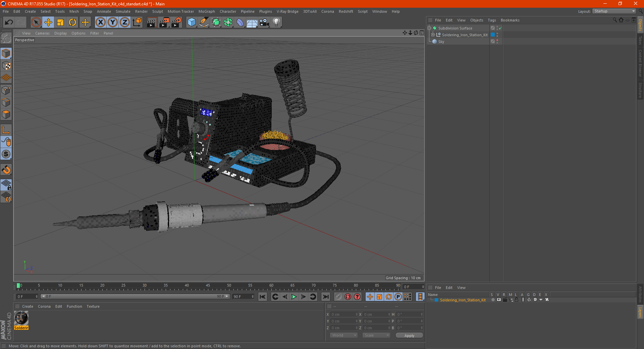Open Objects manager Tags menu

(x=492, y=20)
